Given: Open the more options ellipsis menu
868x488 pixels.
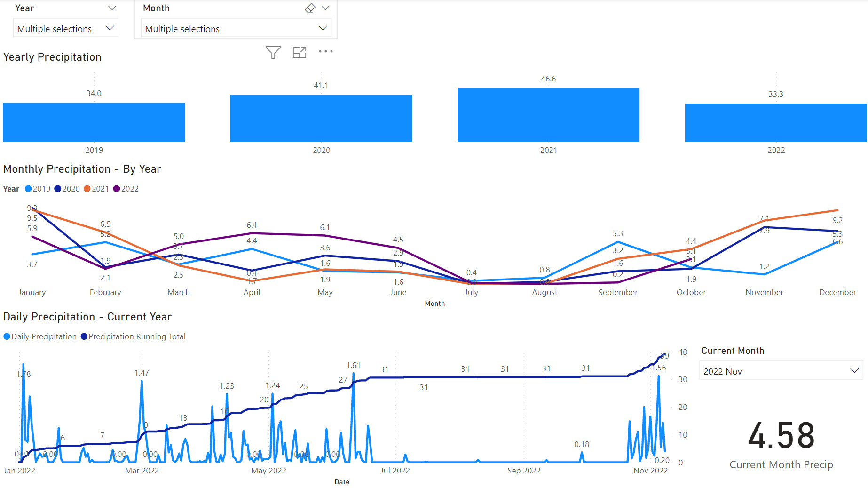Looking at the screenshot, I should [x=325, y=52].
